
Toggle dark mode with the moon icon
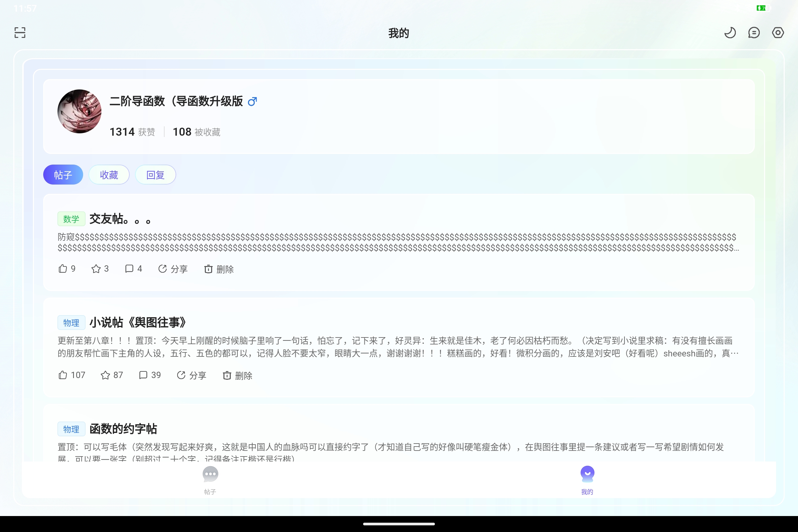point(730,33)
